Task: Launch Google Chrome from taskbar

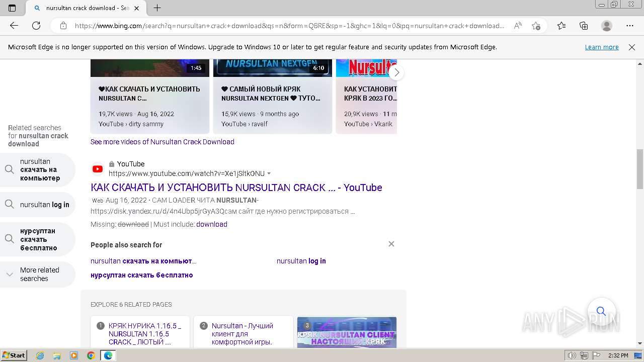Action: [x=91, y=355]
